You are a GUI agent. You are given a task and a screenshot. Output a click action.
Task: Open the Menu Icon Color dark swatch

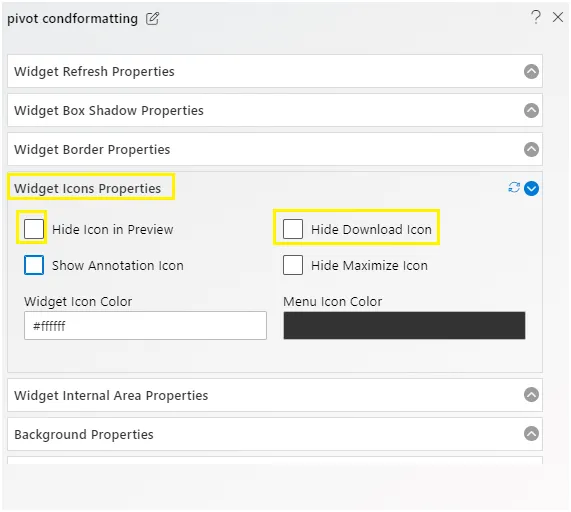(x=404, y=326)
